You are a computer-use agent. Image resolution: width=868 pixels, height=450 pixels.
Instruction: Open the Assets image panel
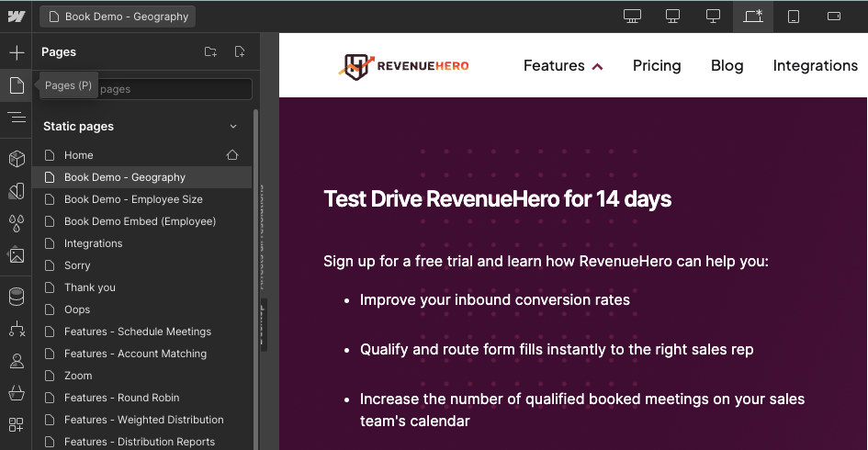17,255
